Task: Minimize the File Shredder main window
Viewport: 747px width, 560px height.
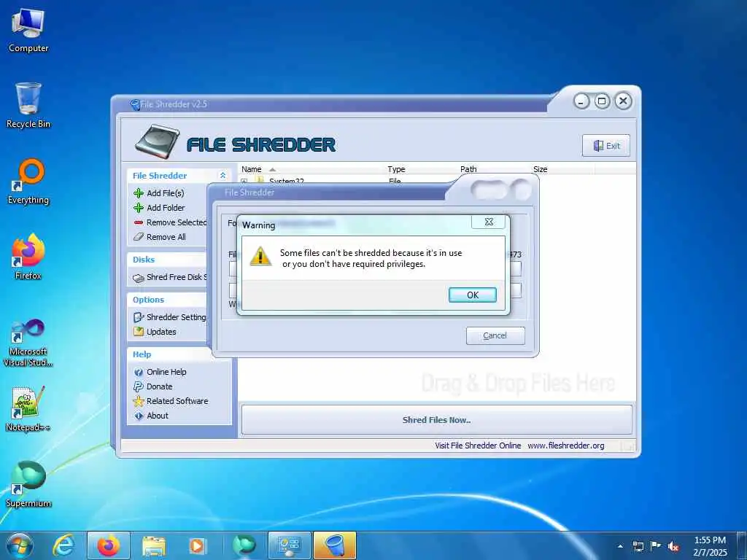Action: (x=581, y=101)
